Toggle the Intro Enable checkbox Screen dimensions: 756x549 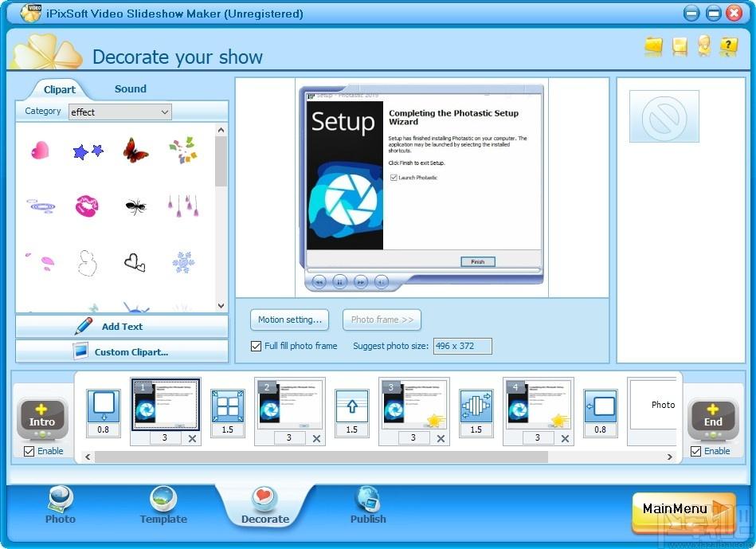point(29,451)
